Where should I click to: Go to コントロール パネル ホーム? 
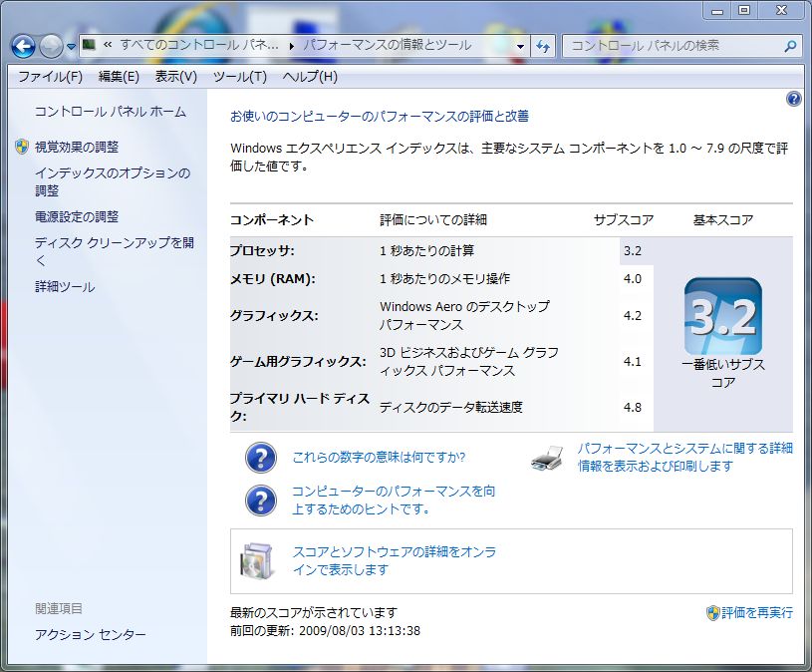tap(111, 112)
